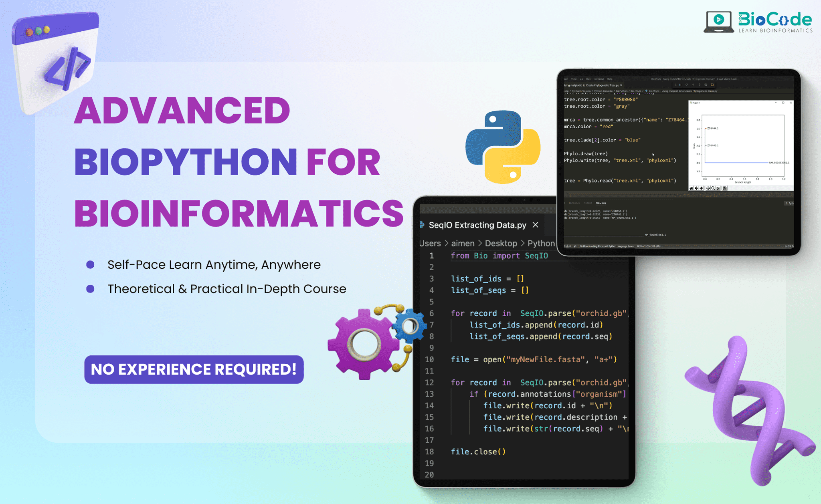The image size is (821, 504).
Task: Click matplotlib forward arrow icon
Action: (701, 188)
